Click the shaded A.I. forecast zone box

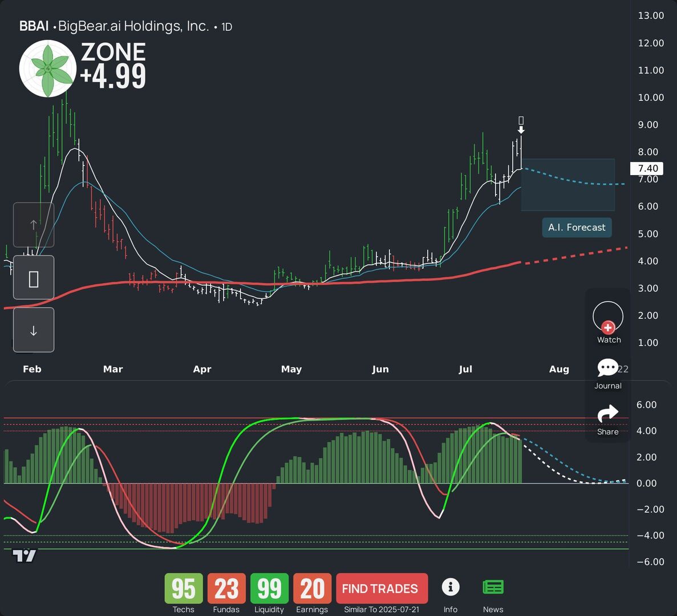coord(567,185)
